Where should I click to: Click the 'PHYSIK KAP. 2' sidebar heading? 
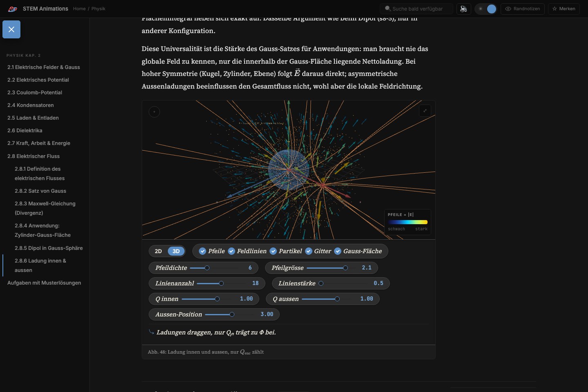point(24,56)
